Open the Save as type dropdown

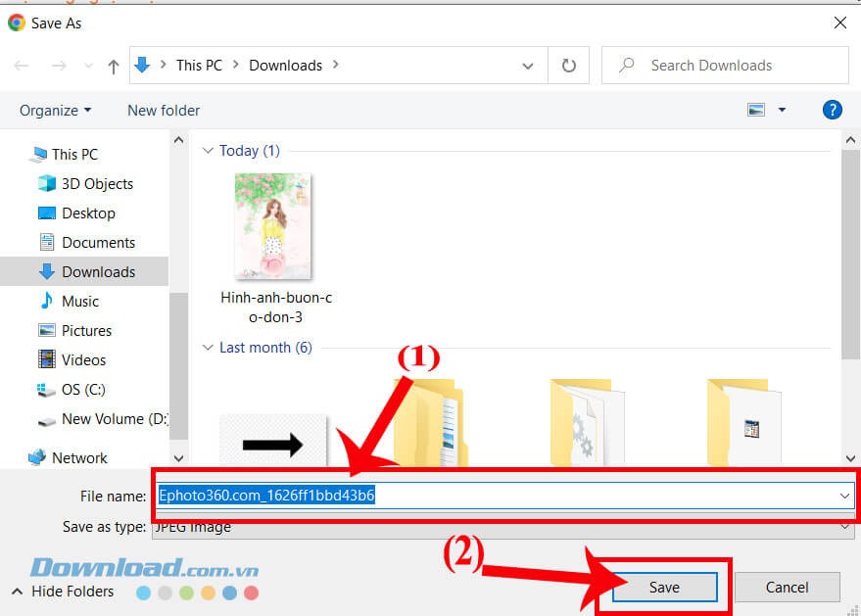pyautogui.click(x=844, y=527)
